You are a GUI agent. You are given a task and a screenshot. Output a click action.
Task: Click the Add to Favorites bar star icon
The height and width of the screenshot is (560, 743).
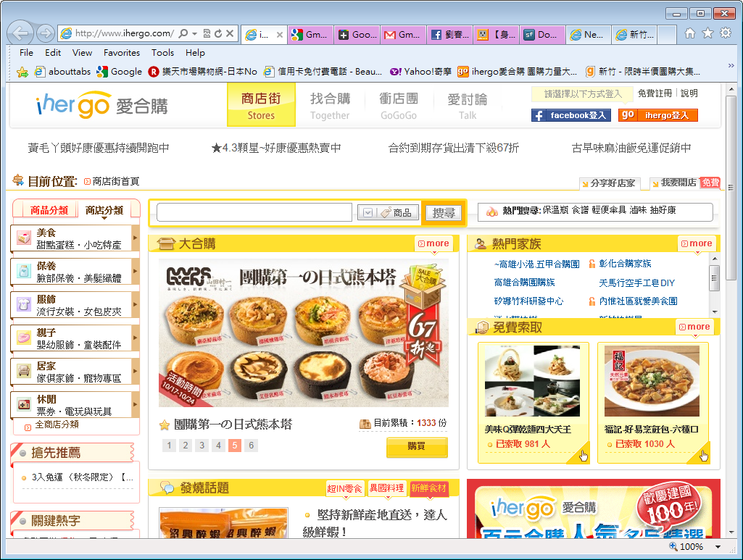[22, 72]
